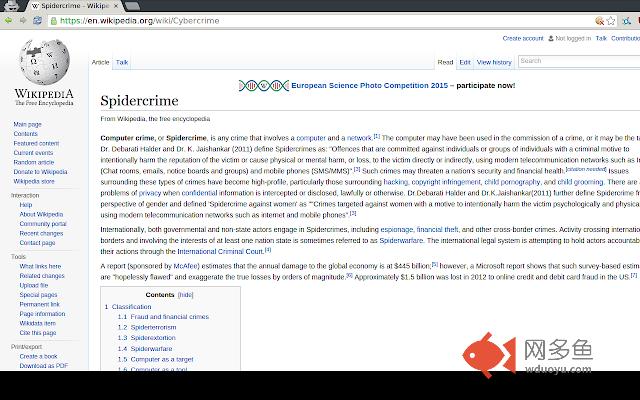Open Community portal link
Viewport: 640px width, 400px height.
point(43,224)
